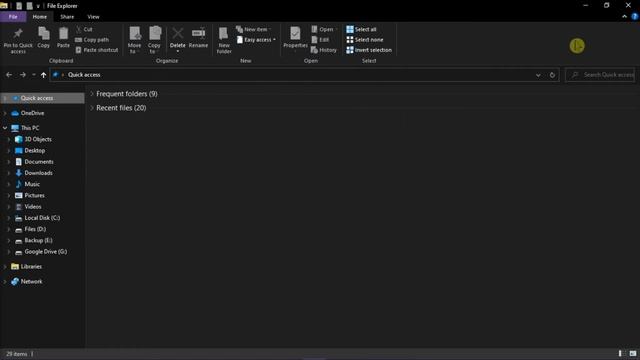The height and width of the screenshot is (360, 640).
Task: Click Select none
Action: pos(364,40)
